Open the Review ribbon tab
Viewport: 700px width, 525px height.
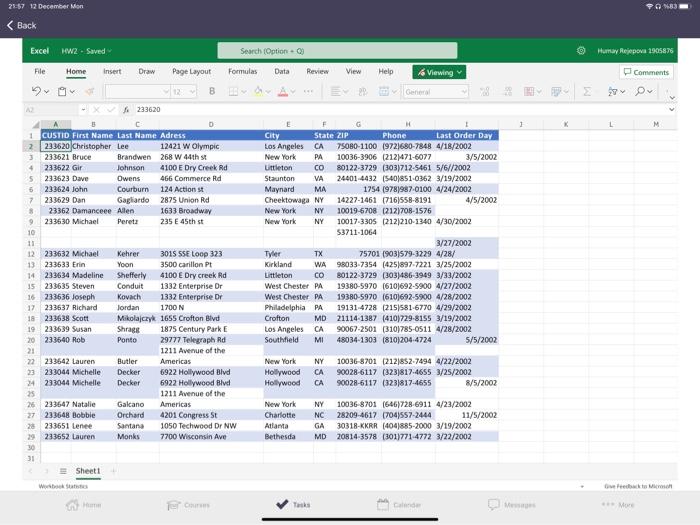click(x=317, y=71)
